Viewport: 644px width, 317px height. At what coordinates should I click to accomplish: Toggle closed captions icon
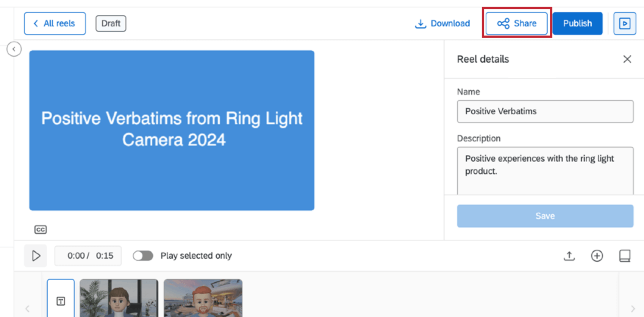point(41,230)
